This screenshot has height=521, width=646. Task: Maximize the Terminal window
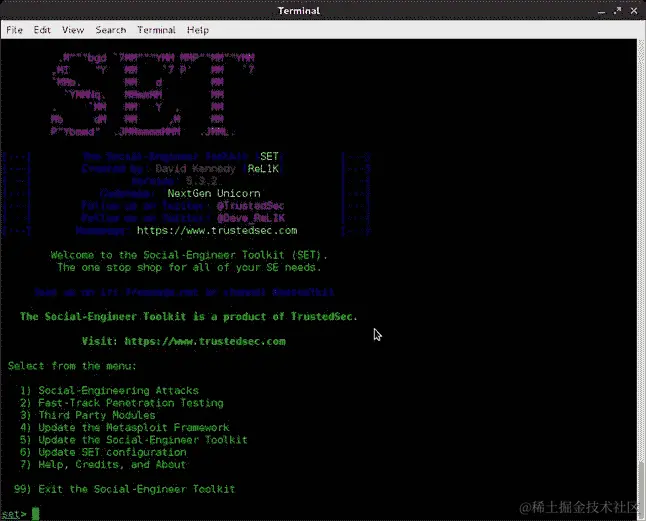[617, 11]
